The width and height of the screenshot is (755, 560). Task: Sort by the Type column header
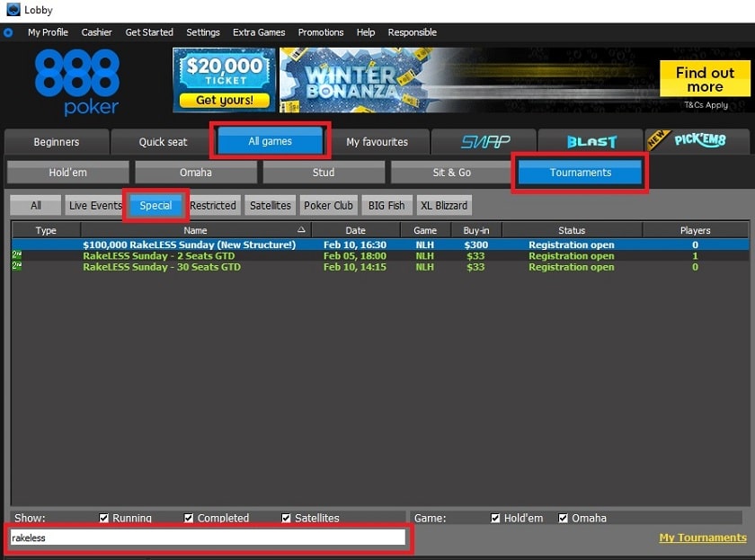(x=46, y=230)
